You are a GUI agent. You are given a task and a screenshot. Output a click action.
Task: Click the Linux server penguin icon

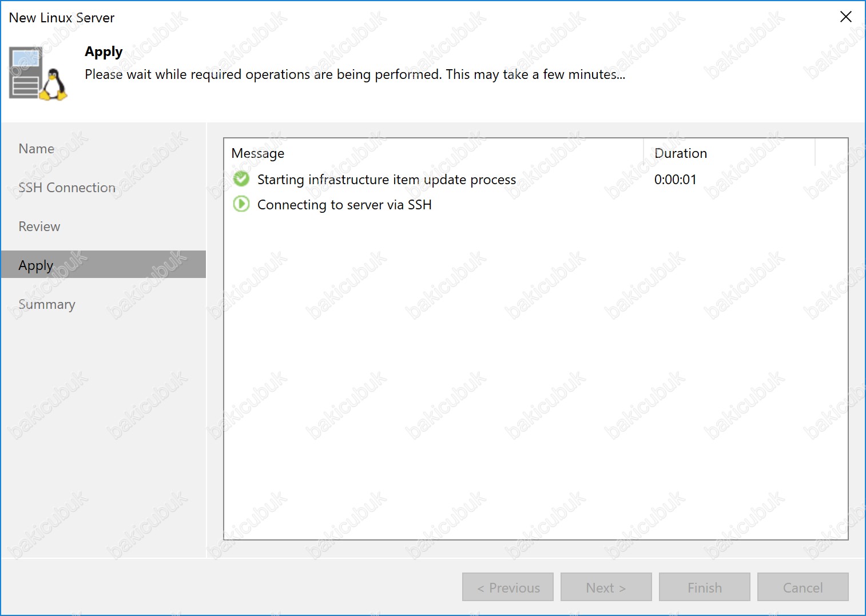pos(38,74)
